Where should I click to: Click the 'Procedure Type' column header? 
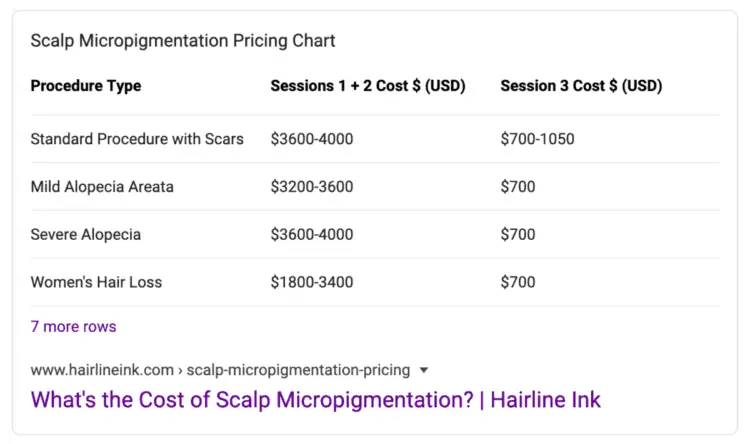click(x=86, y=86)
